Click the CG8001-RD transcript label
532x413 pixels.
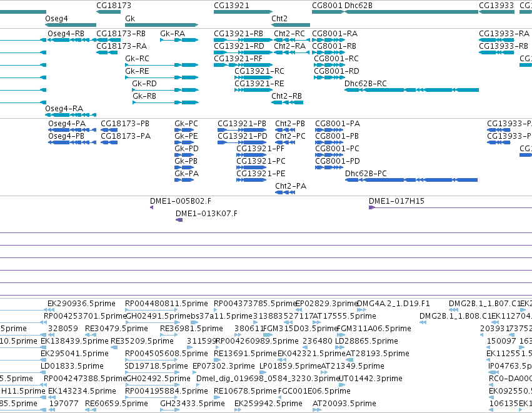pos(336,71)
